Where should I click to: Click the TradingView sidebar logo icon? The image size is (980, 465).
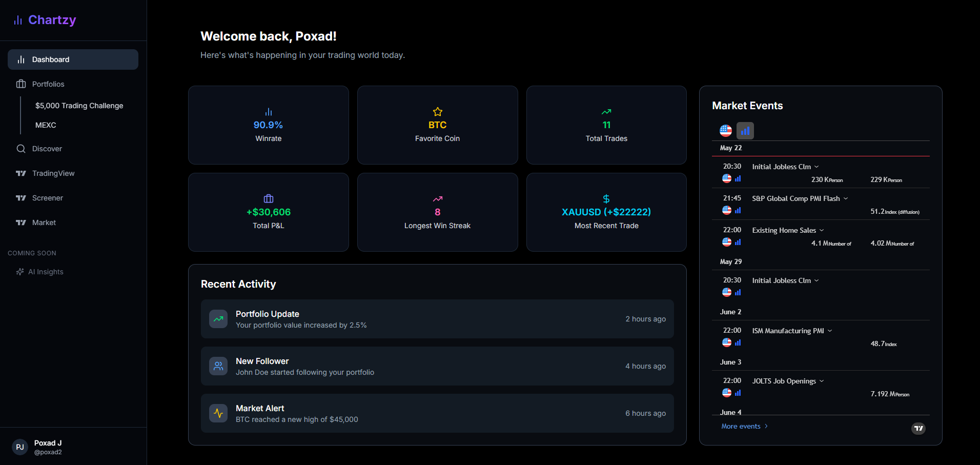tap(21, 173)
